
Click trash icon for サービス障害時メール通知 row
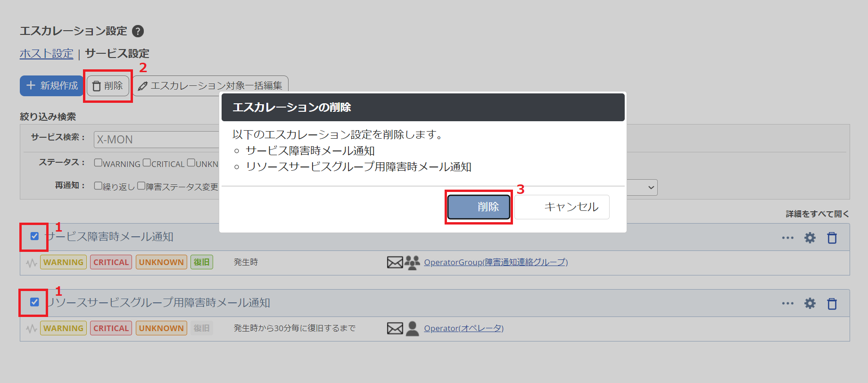point(832,238)
